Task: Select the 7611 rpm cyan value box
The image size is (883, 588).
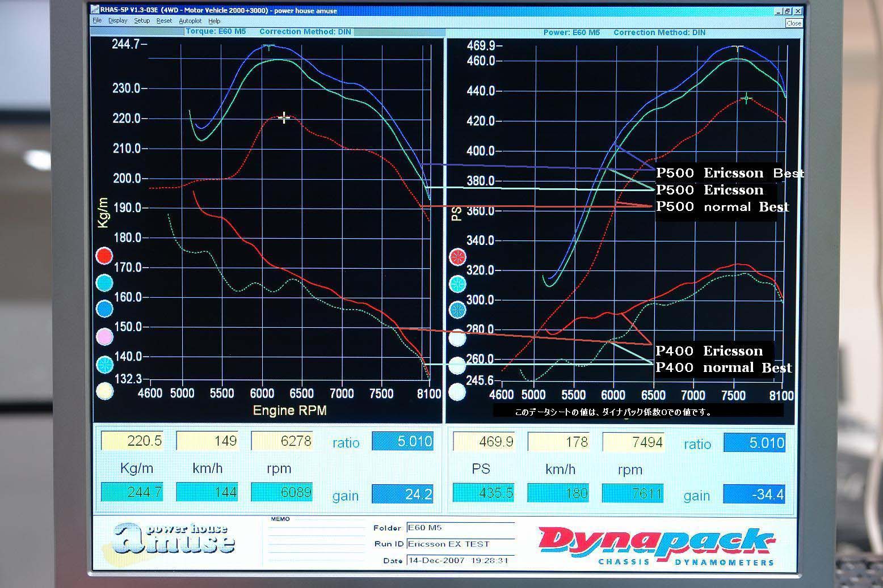Action: coord(633,493)
